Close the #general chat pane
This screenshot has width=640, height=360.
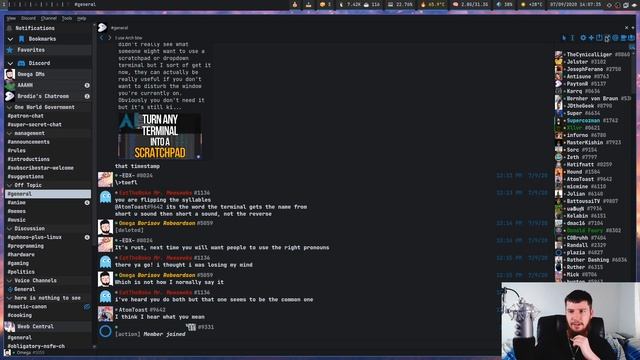pos(627,28)
